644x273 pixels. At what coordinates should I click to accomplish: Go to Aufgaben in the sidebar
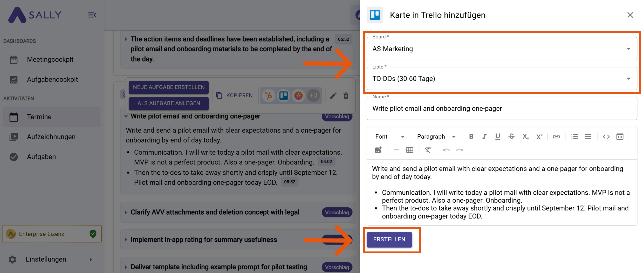(52, 157)
